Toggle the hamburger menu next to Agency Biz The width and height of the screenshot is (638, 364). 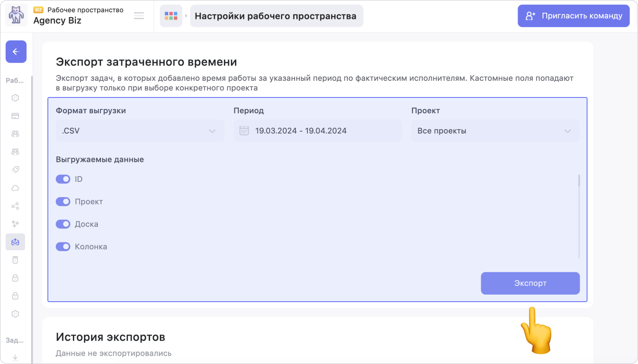click(139, 16)
